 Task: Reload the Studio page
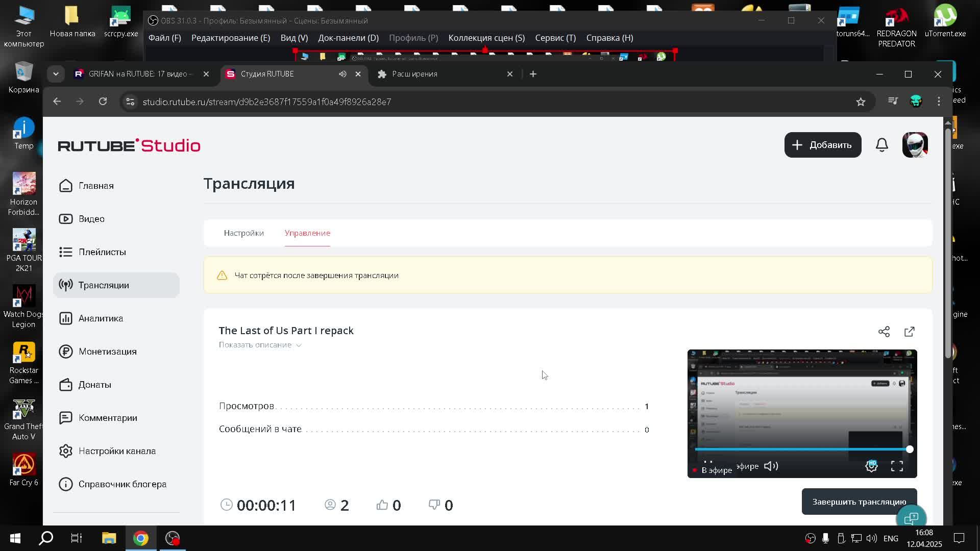pyautogui.click(x=103, y=102)
